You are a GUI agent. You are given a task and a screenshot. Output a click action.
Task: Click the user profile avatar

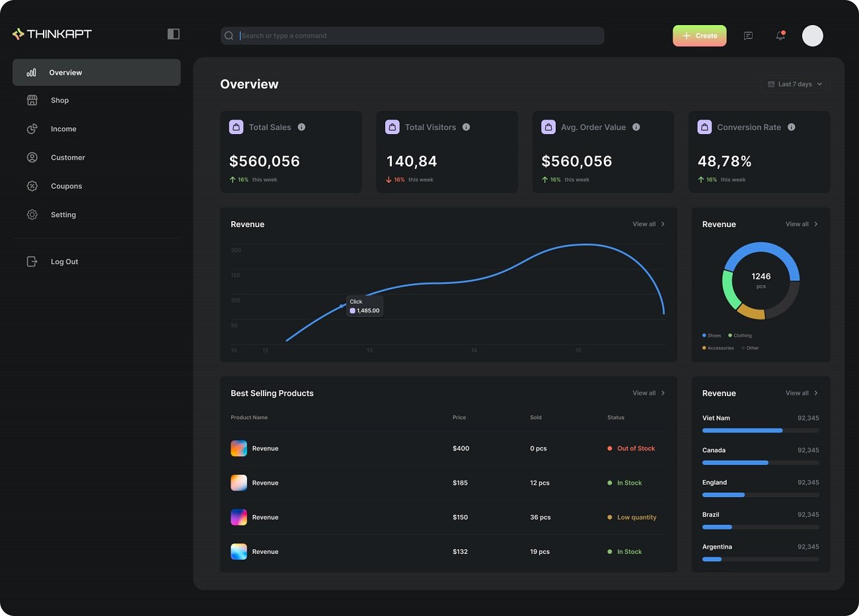[x=812, y=36]
